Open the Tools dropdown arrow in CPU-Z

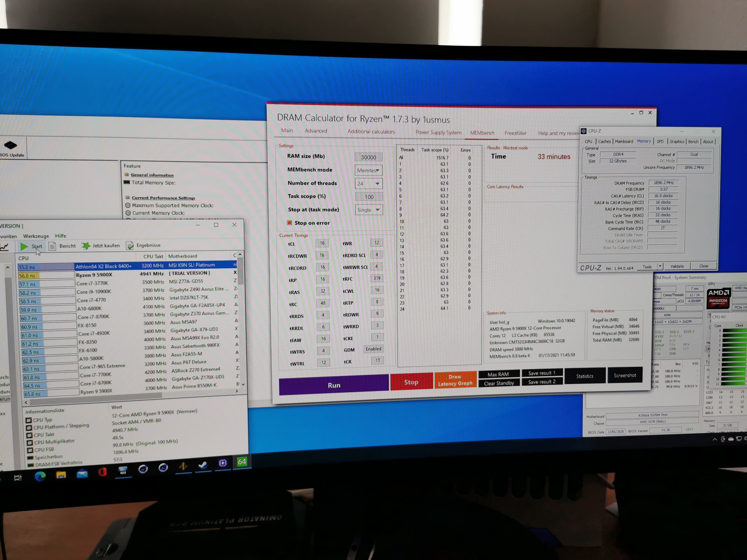click(660, 266)
